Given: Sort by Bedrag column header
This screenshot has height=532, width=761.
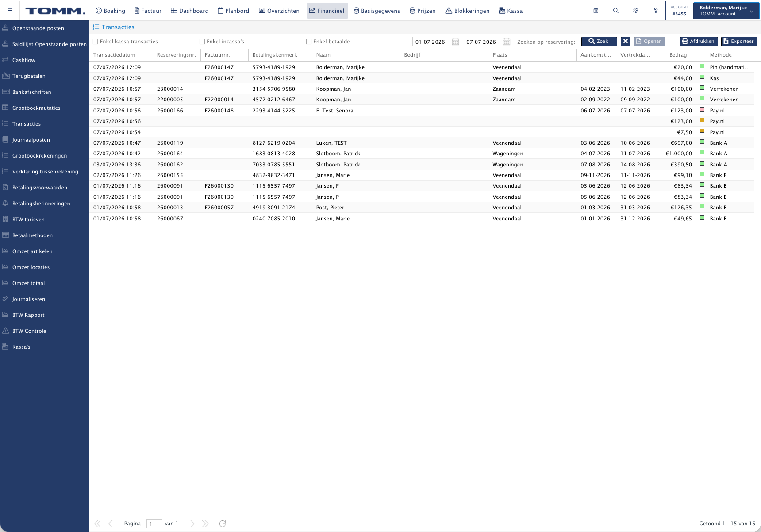Looking at the screenshot, I should pos(677,55).
